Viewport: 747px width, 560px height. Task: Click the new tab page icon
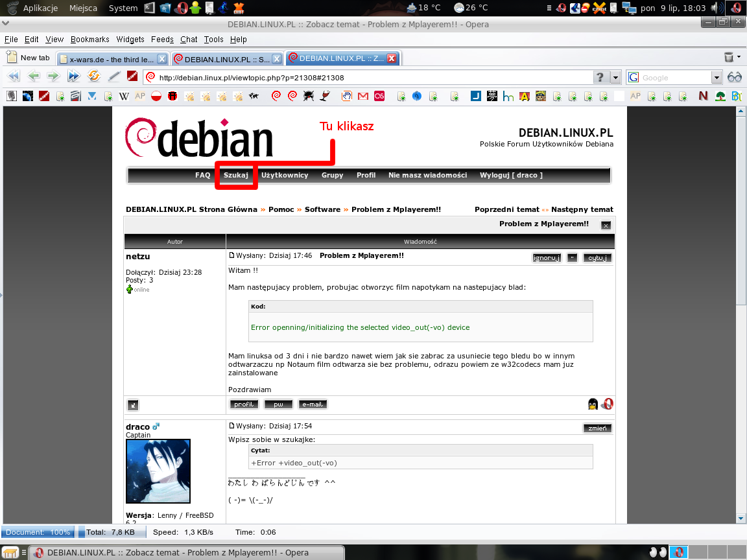[x=12, y=57]
